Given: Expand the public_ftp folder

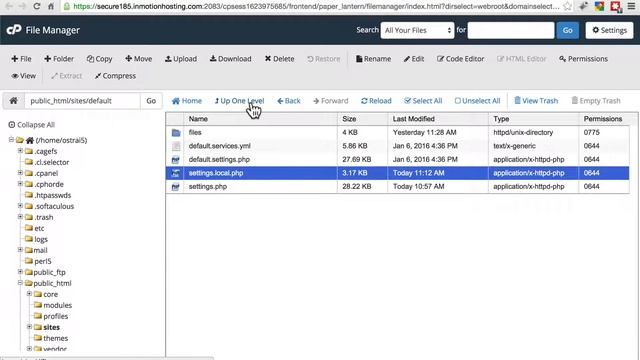Looking at the screenshot, I should click(x=20, y=272).
